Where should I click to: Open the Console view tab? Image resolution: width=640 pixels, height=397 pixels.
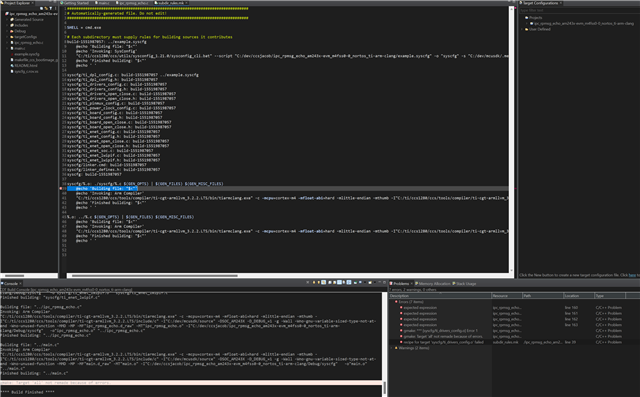(11, 283)
